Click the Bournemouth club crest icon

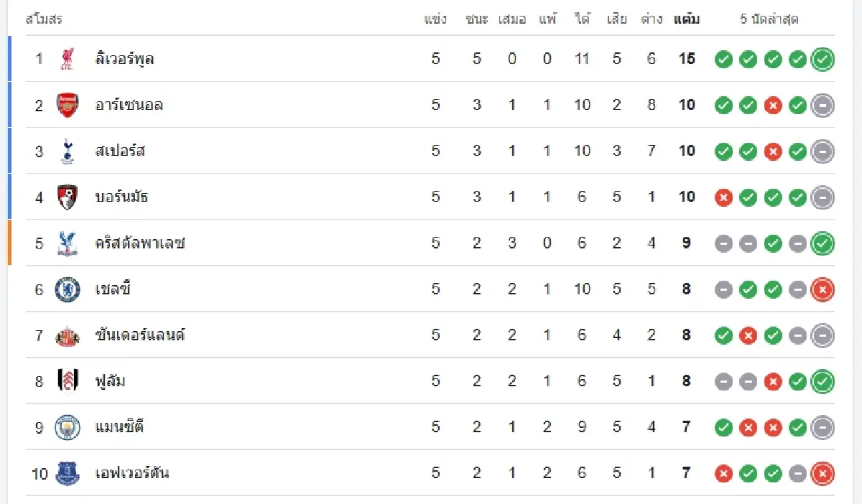click(68, 197)
